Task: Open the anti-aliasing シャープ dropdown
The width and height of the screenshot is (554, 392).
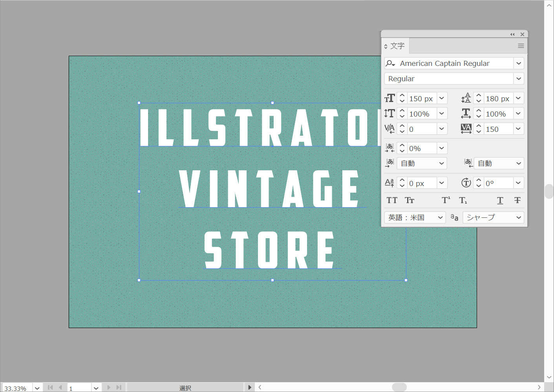Action: pyautogui.click(x=518, y=217)
